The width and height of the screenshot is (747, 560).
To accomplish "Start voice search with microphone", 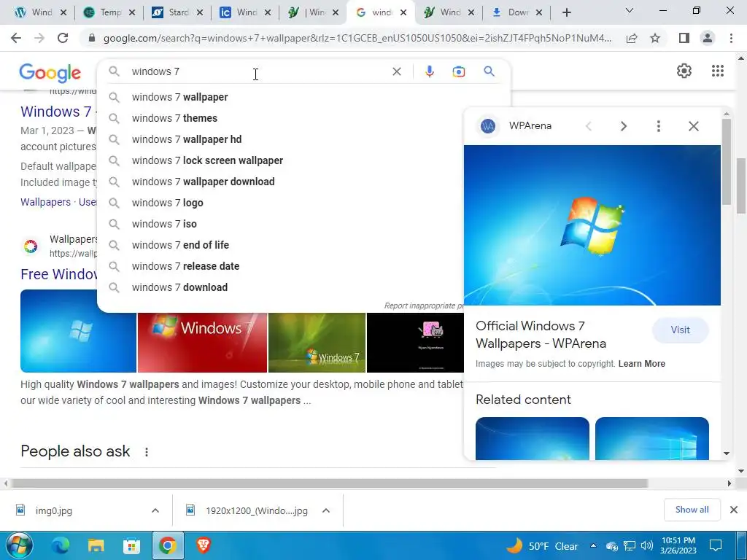I will click(429, 71).
